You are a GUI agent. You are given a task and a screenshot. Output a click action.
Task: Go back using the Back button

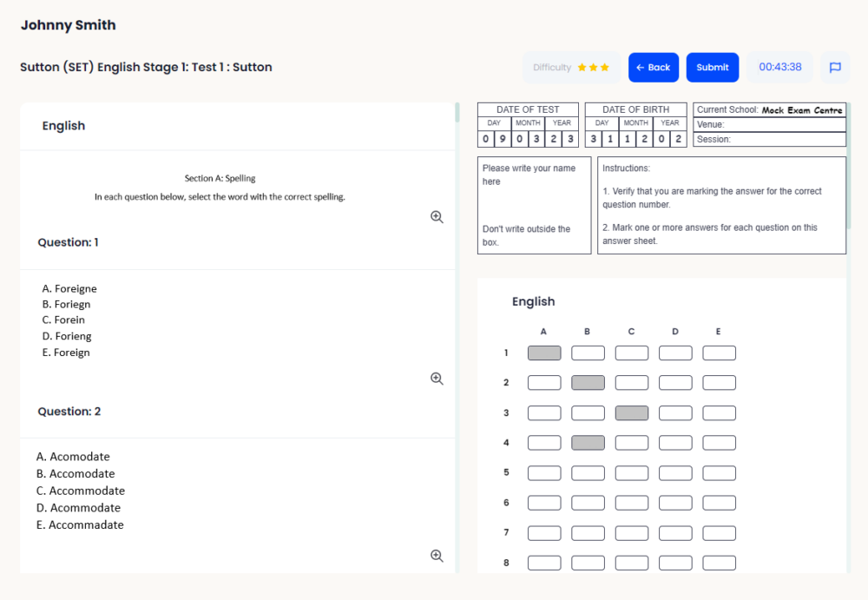tap(654, 67)
